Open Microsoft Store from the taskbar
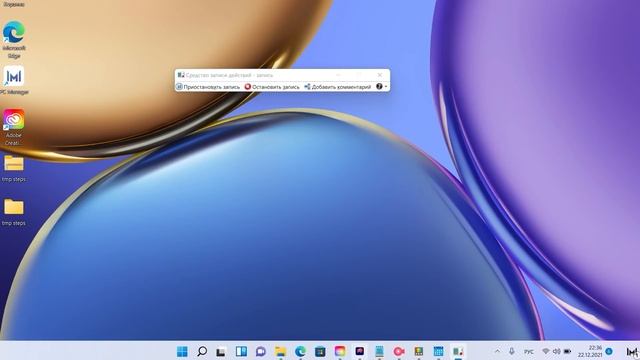This screenshot has height=360, width=640. click(x=320, y=351)
